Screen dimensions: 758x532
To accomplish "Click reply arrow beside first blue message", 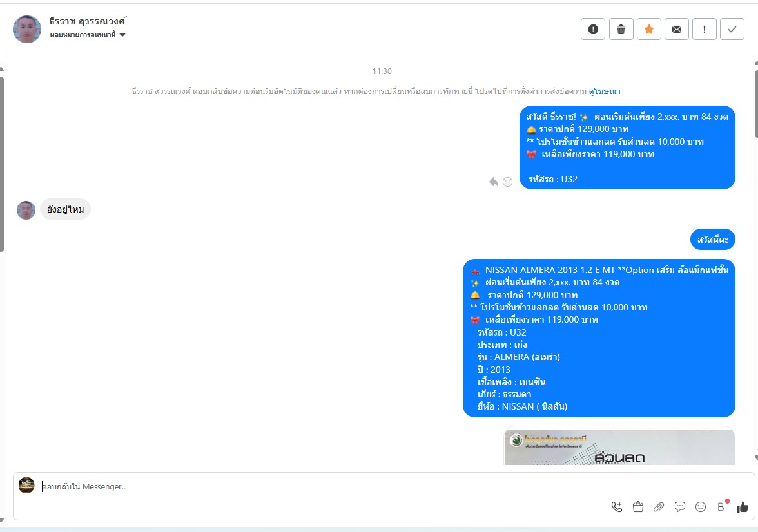I will pos(494,182).
